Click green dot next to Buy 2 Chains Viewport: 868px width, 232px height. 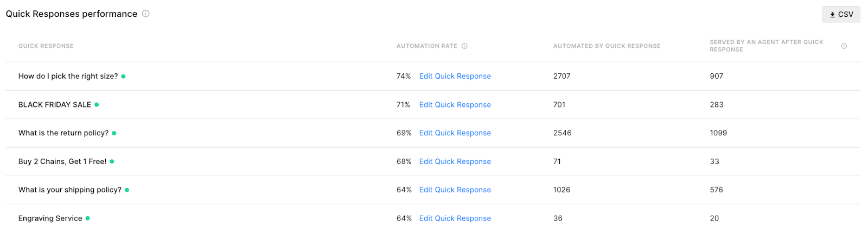112,161
